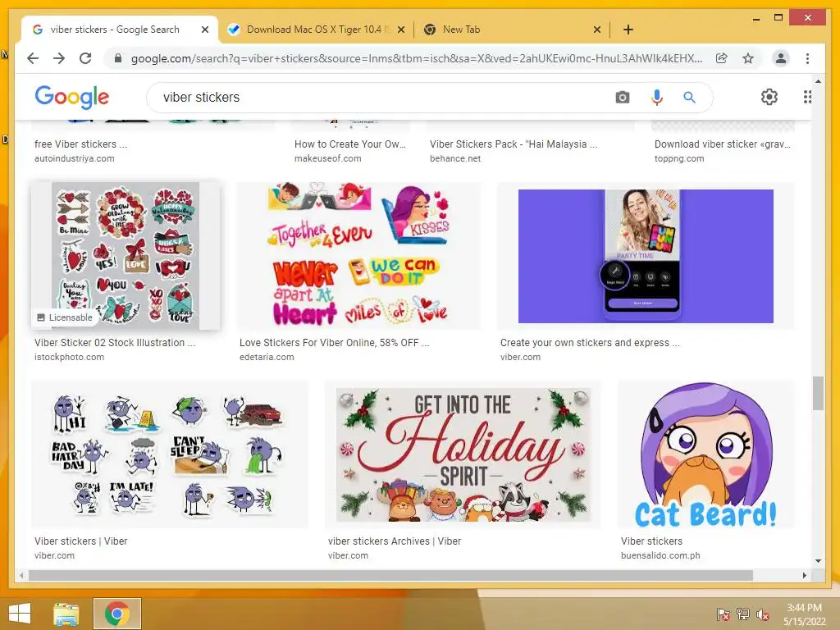The height and width of the screenshot is (630, 840).
Task: Share this page from the address bar
Action: [722, 58]
